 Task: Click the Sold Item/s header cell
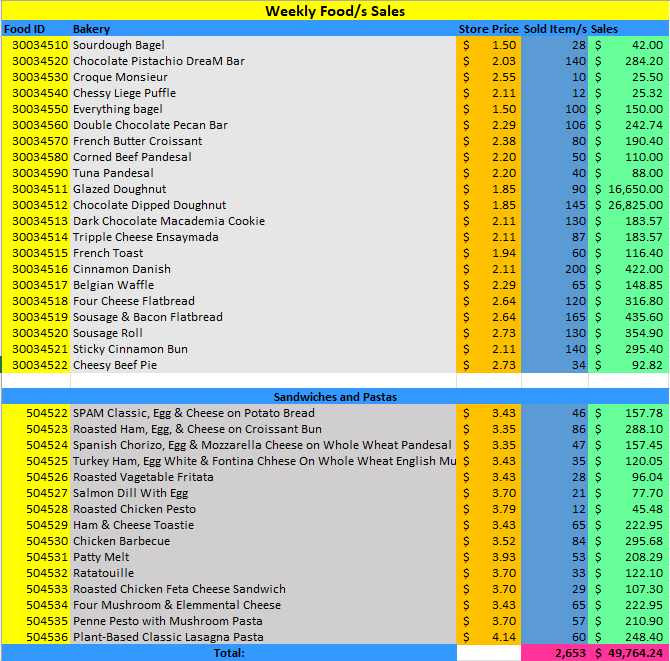(x=555, y=29)
